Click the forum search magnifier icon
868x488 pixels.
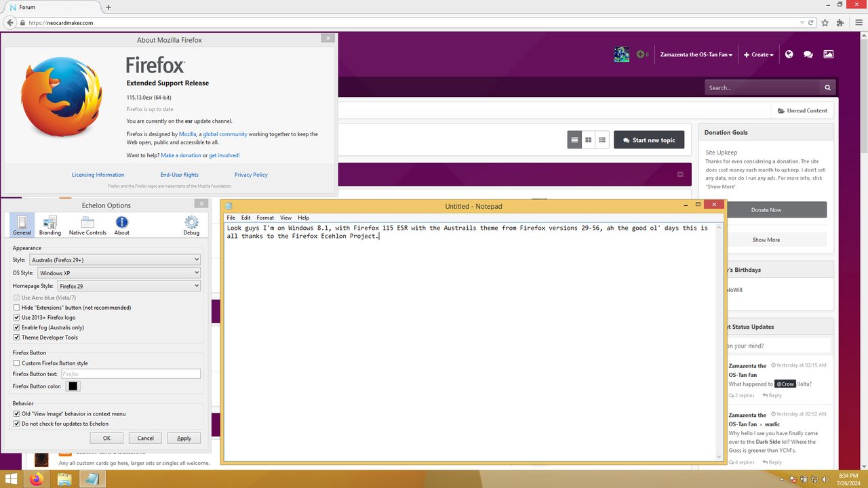tap(827, 87)
